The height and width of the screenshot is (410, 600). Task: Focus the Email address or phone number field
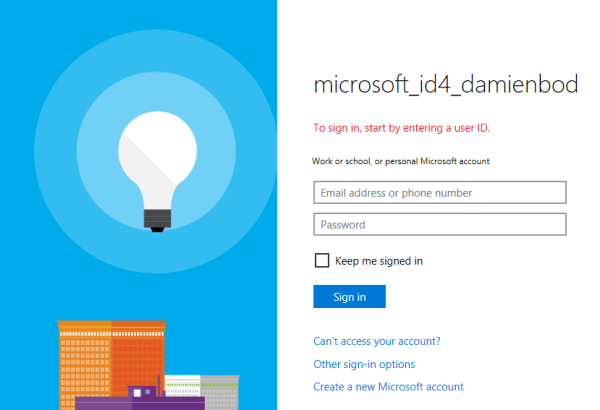(440, 192)
